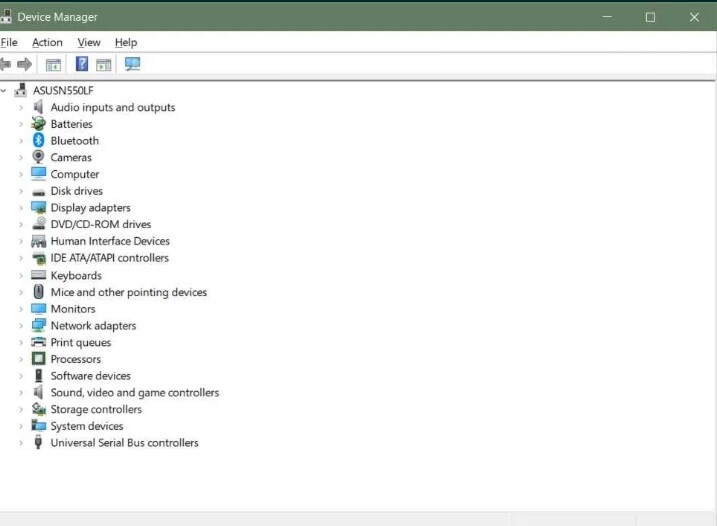Expand the Keyboards chevron
This screenshot has width=717, height=526.
pos(21,275)
